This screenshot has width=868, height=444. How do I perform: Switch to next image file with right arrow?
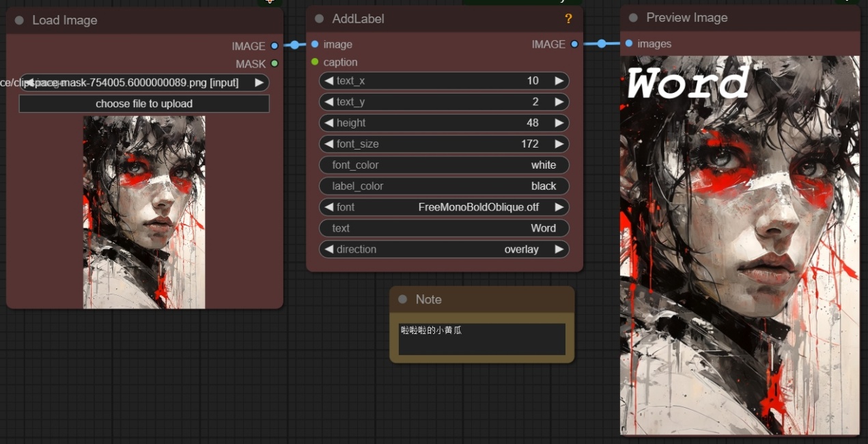pos(259,83)
